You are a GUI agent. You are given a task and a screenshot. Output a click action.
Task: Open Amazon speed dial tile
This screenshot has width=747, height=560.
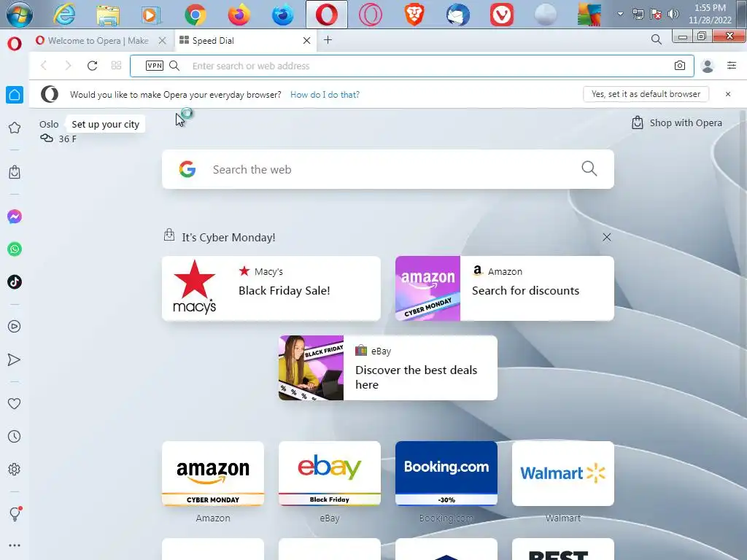[x=213, y=474]
